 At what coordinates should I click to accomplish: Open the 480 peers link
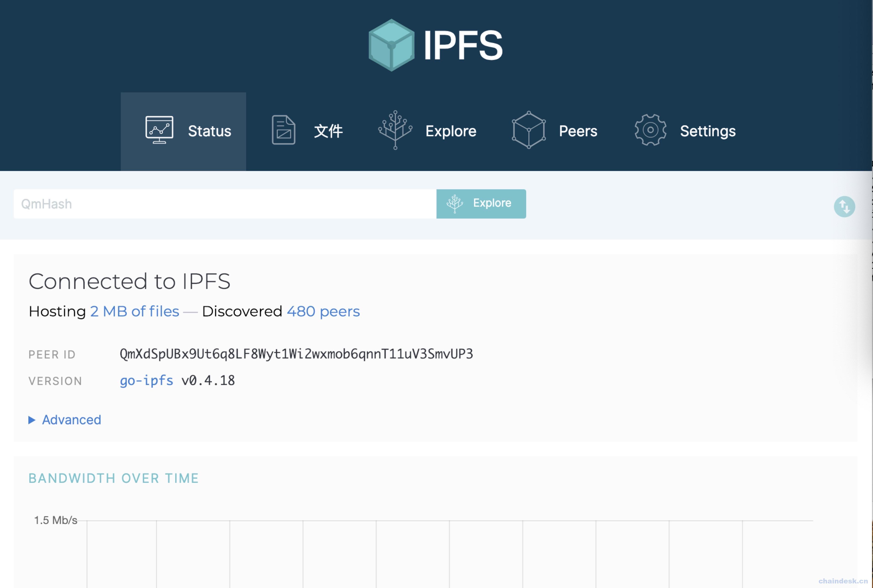[x=323, y=312]
